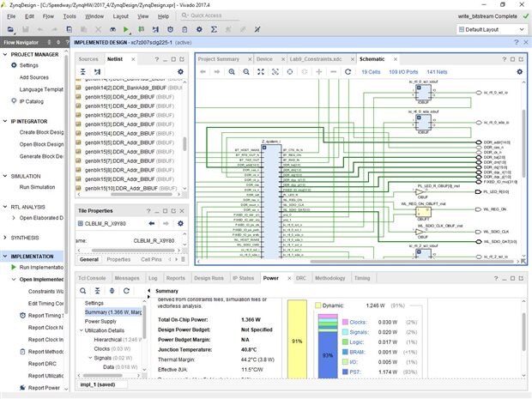Switch to the Device tab
The height and width of the screenshot is (399, 532).
click(264, 58)
